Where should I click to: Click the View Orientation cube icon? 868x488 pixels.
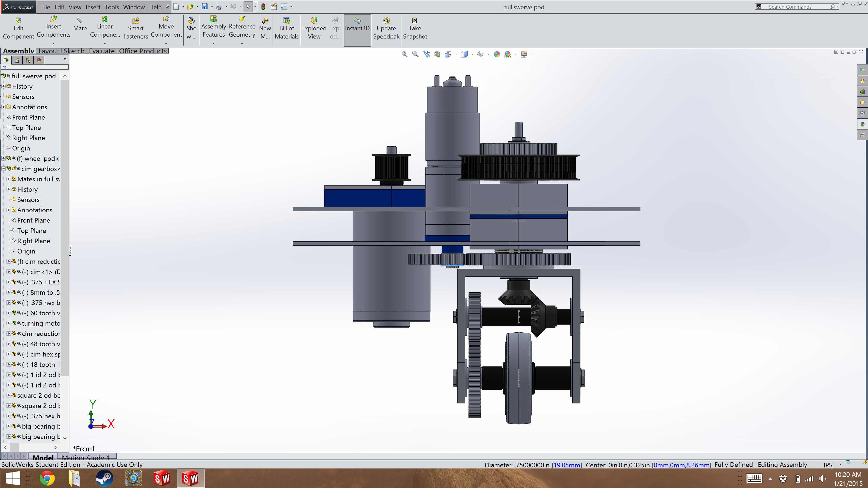[448, 54]
